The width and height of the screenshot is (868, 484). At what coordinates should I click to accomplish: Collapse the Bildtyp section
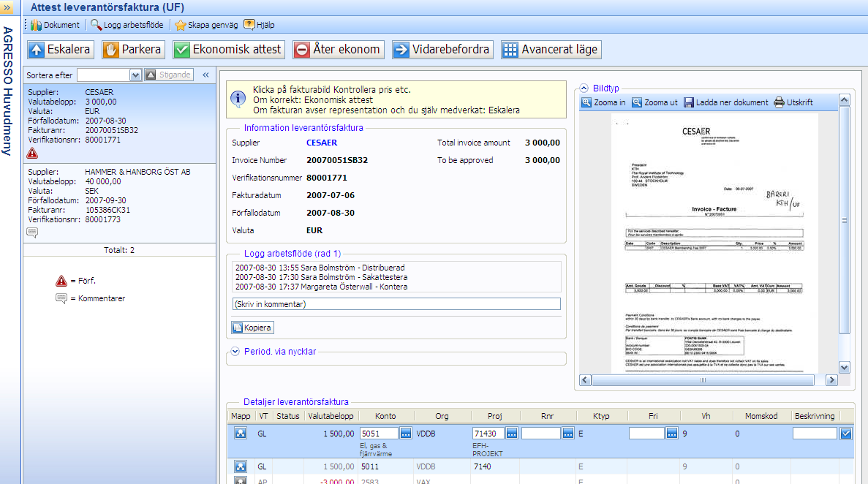[x=584, y=88]
